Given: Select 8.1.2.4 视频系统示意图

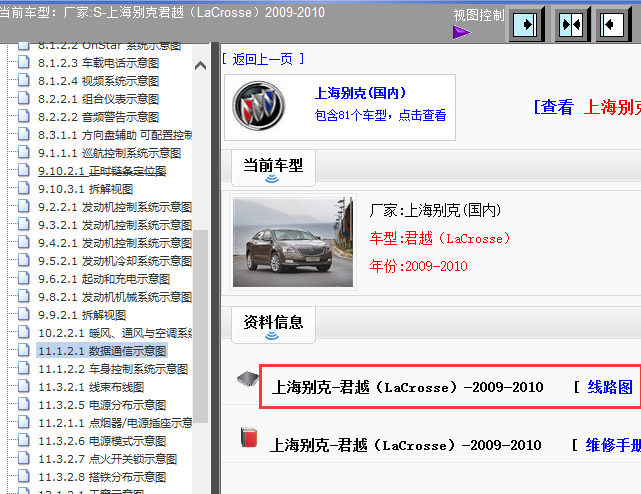Looking at the screenshot, I should coord(98,81).
